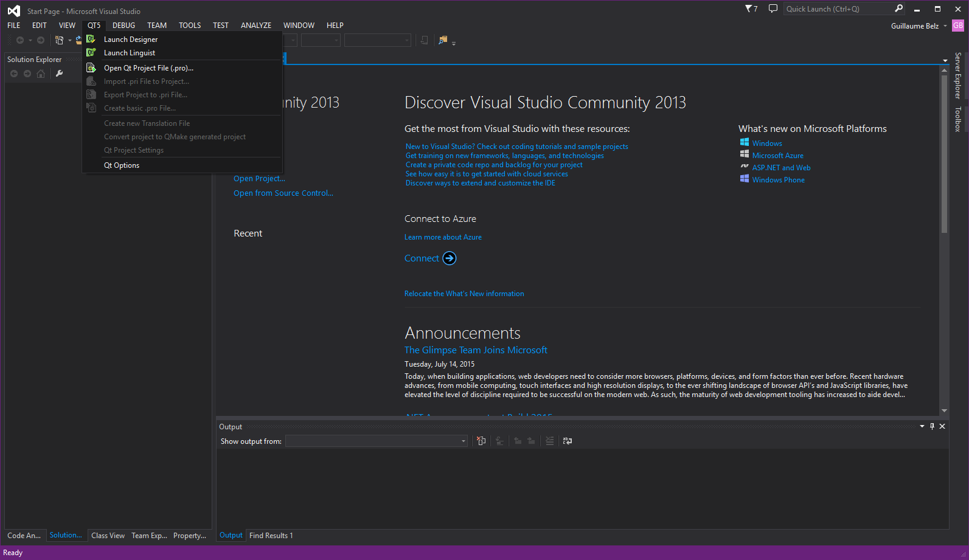Click the Connect to Azure arrow icon

[x=450, y=258]
